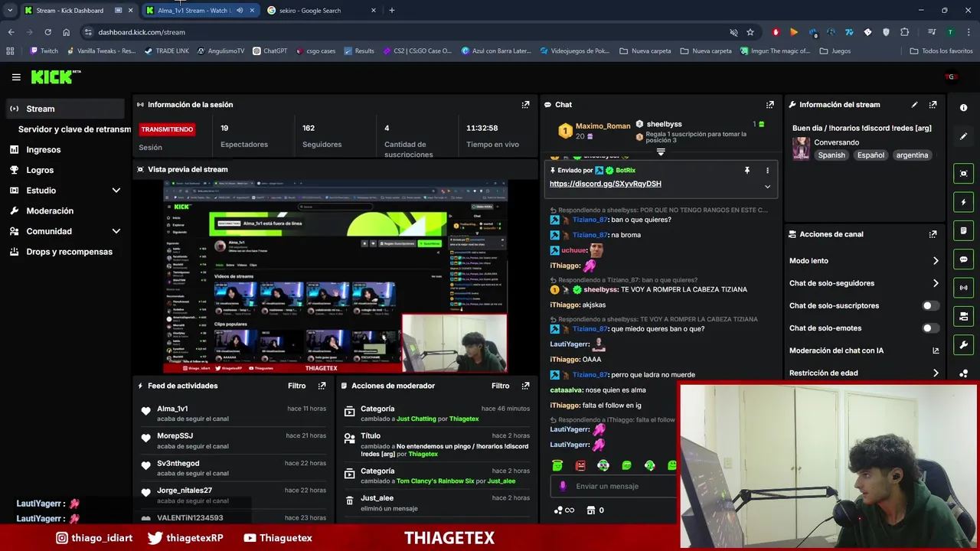Click the pencil icon in right sidebar

tap(963, 136)
